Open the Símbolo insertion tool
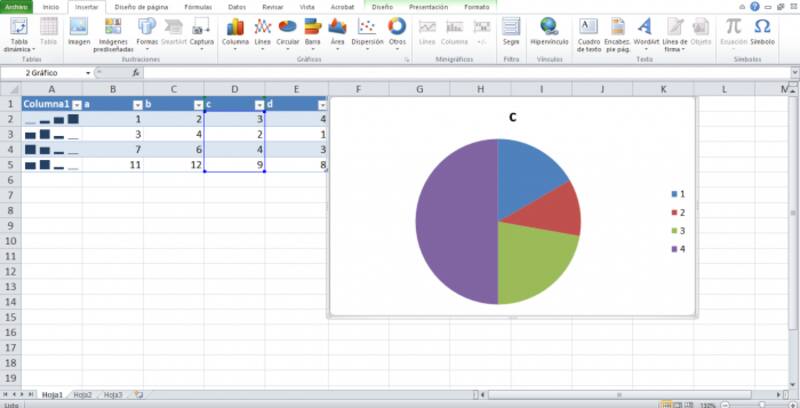 click(762, 31)
